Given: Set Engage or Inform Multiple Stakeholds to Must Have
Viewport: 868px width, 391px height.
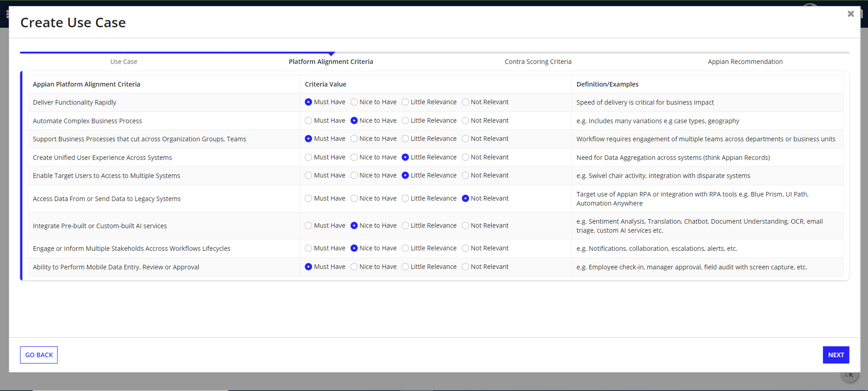Looking at the screenshot, I should 308,248.
